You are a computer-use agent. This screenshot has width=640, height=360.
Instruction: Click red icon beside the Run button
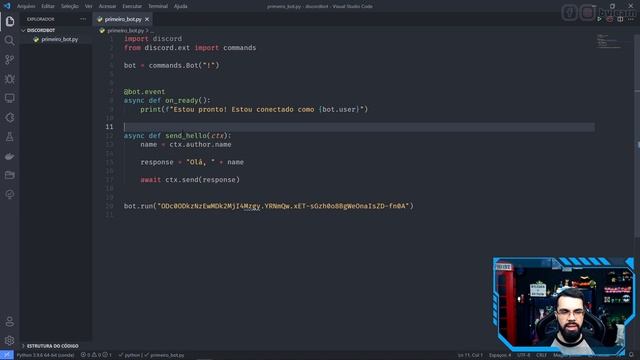(610, 19)
